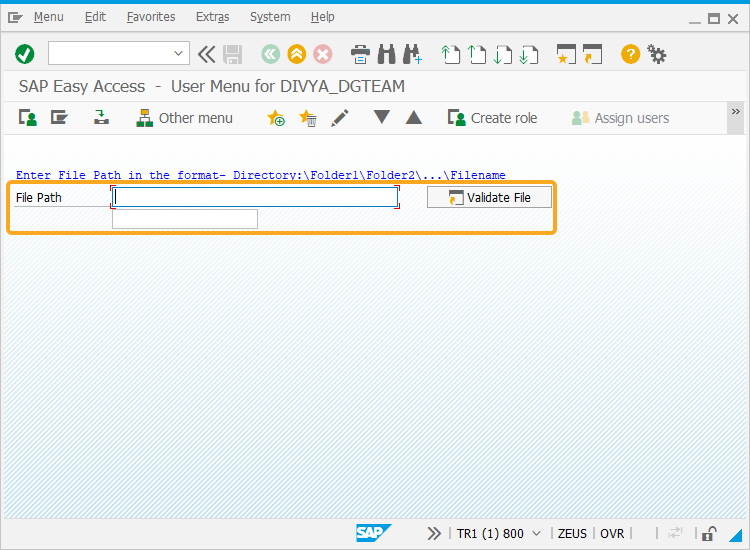Click the Save floppy disk icon
The width and height of the screenshot is (750, 550).
tap(232, 54)
